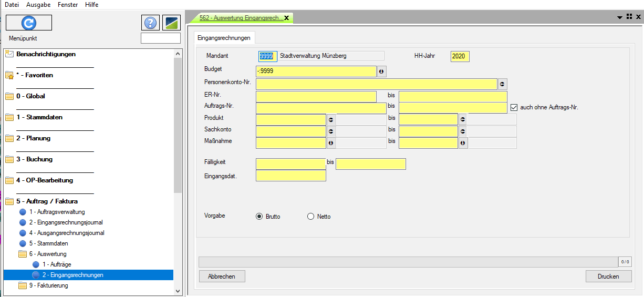Viewport: 644px width, 297px height.
Task: Click the green-blue logo icon button
Action: [171, 23]
